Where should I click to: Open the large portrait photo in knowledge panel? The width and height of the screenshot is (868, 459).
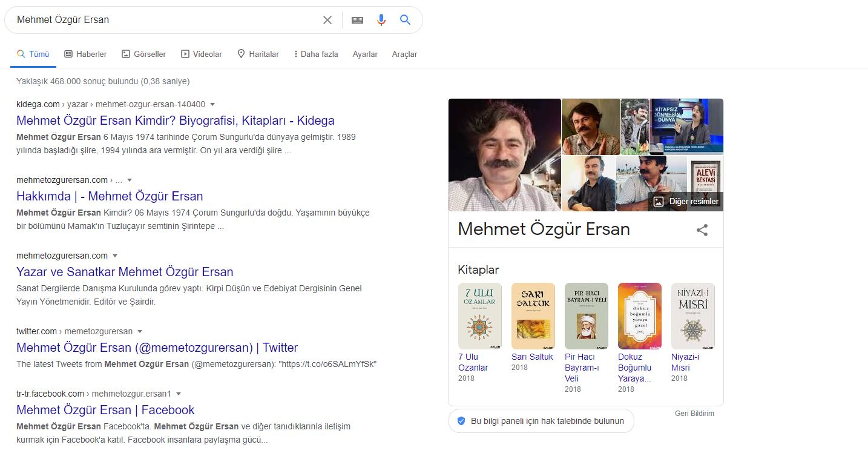click(x=505, y=155)
